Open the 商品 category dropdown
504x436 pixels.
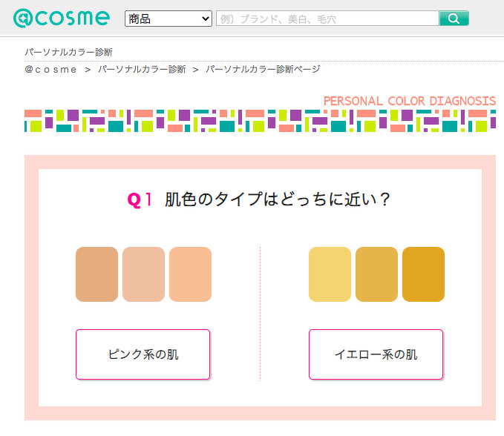tap(168, 19)
